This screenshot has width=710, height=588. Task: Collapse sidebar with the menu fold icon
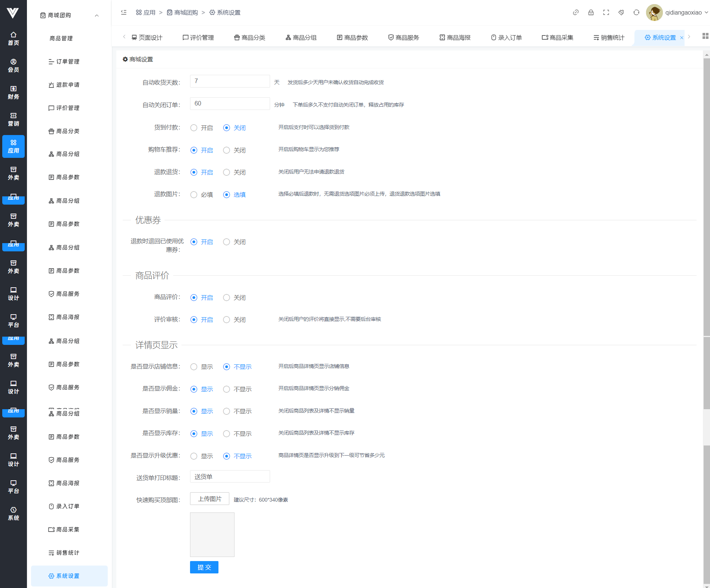point(124,12)
